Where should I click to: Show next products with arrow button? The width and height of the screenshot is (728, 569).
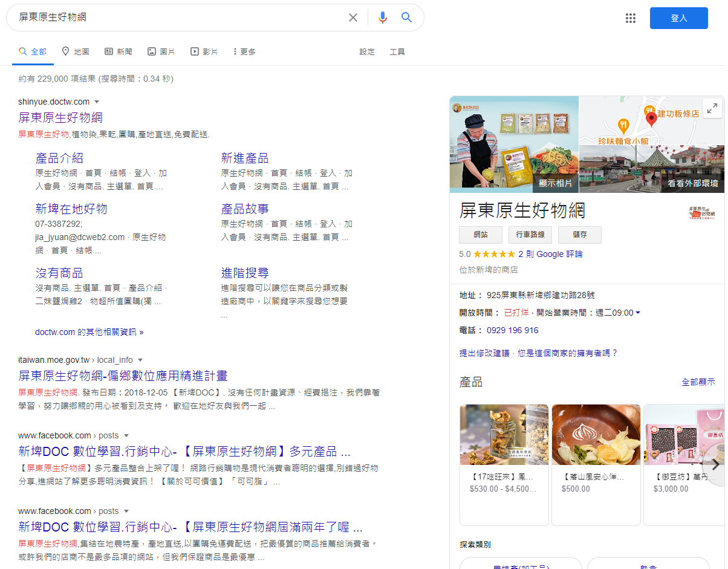click(x=715, y=464)
